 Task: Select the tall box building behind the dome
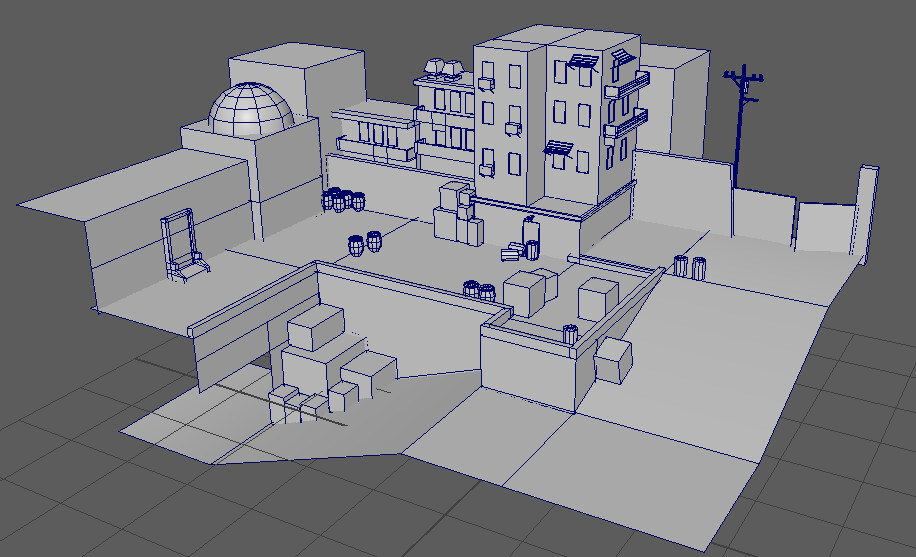click(298, 82)
